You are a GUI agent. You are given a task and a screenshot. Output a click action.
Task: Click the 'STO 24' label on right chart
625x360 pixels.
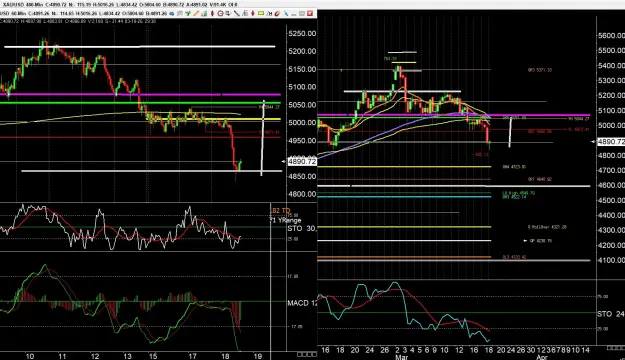tap(611, 314)
